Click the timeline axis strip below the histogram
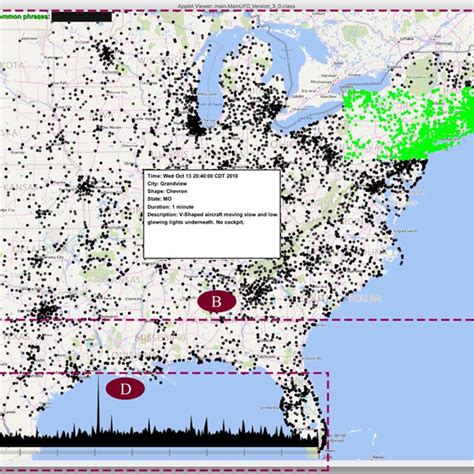This screenshot has width=474, height=474. 159,452
